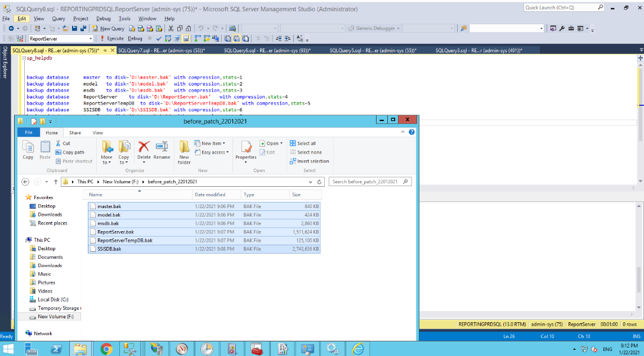The width and height of the screenshot is (644, 356).
Task: Open the Object Explorer side panel tab
Action: tap(5, 62)
